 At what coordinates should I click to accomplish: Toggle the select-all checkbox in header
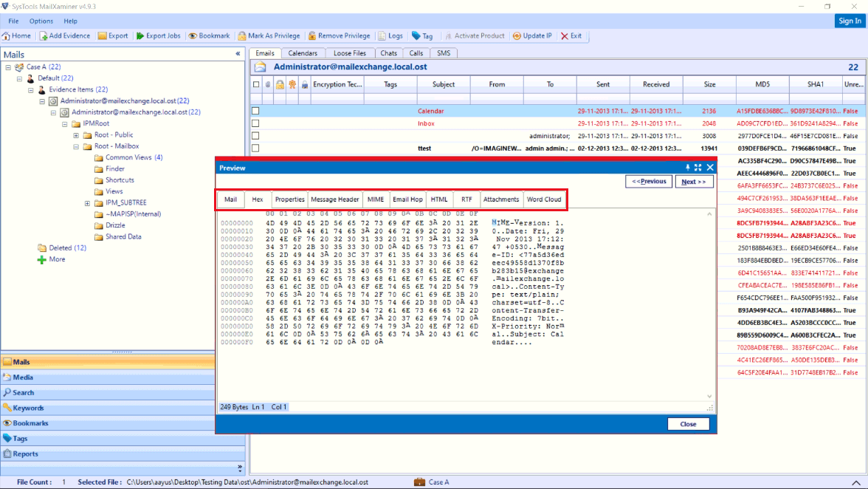[255, 85]
